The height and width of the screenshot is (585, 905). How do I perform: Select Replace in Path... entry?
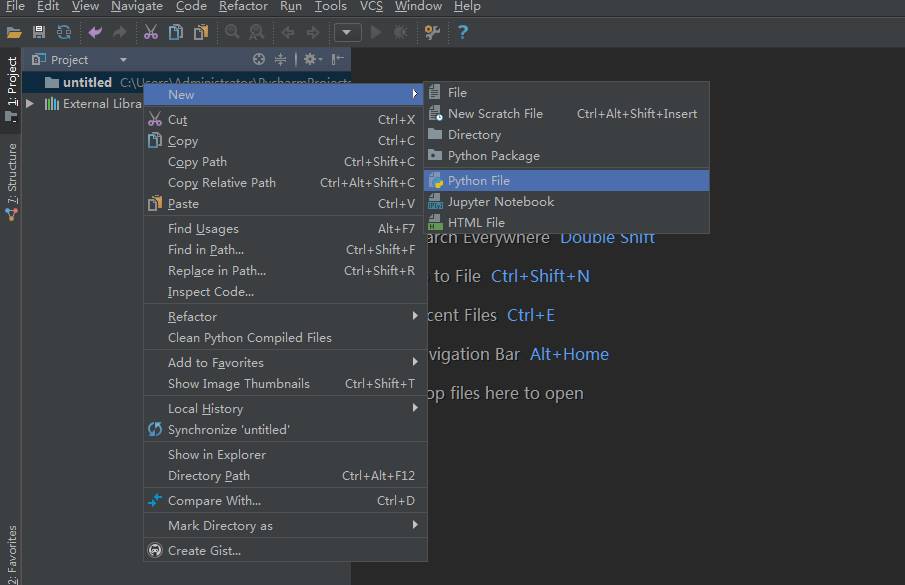[x=283, y=271]
